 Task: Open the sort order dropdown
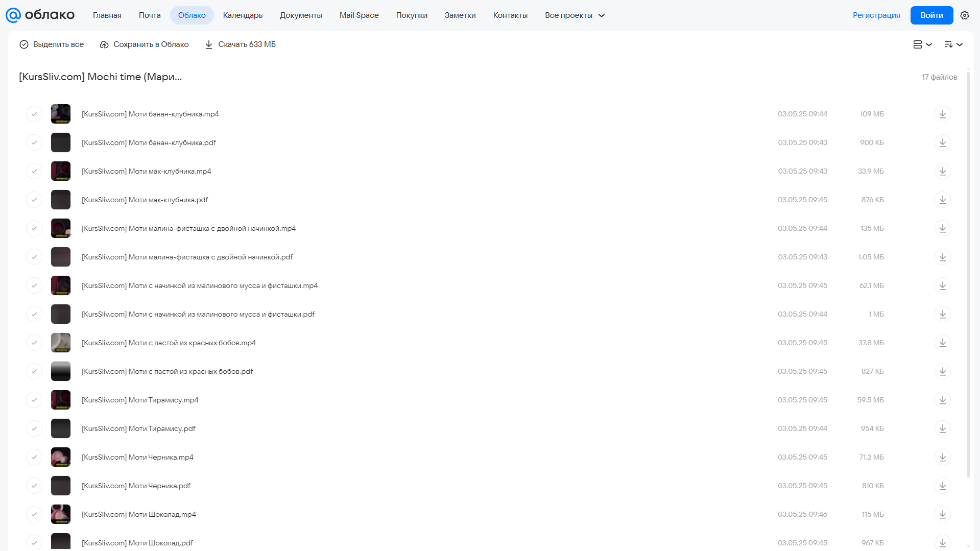tap(953, 44)
